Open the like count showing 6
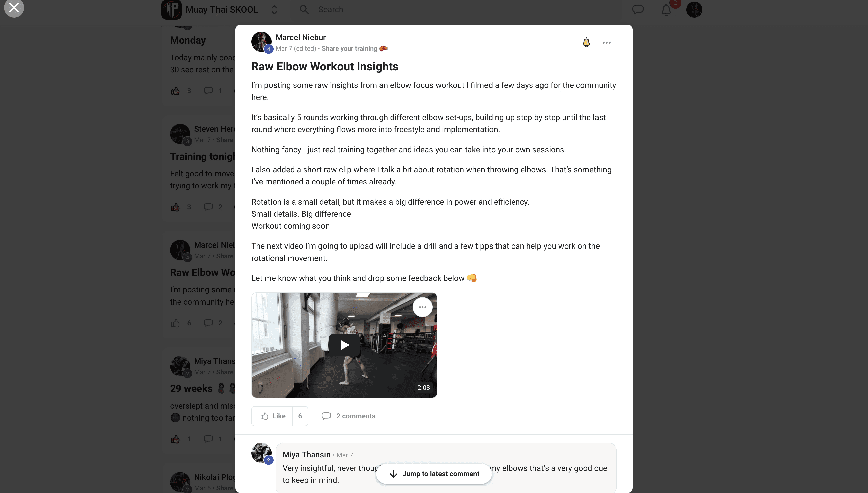This screenshot has height=493, width=868. (300, 416)
